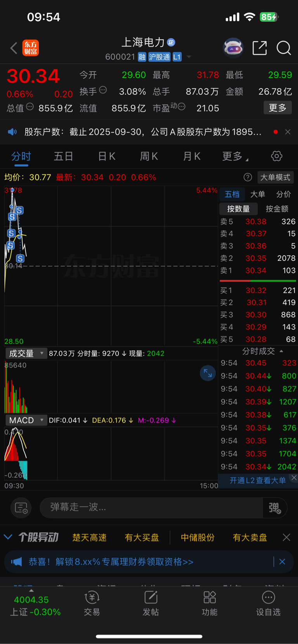This screenshot has height=644, width=298.
Task: Tap the 弹幕走一波 input field
Action: (x=151, y=507)
